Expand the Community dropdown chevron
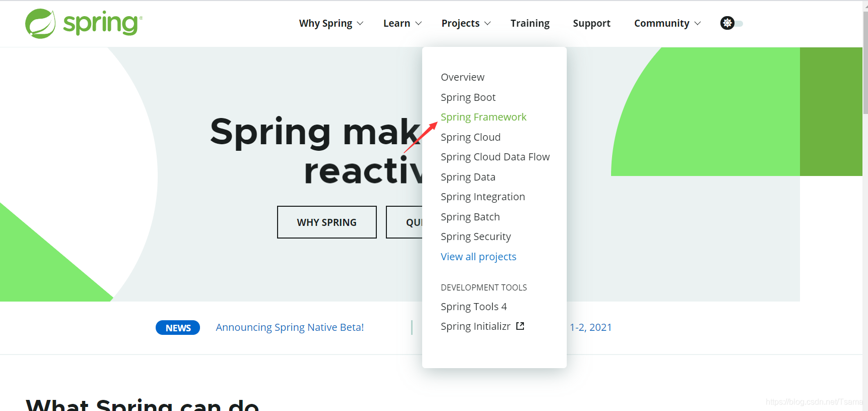 coord(698,24)
